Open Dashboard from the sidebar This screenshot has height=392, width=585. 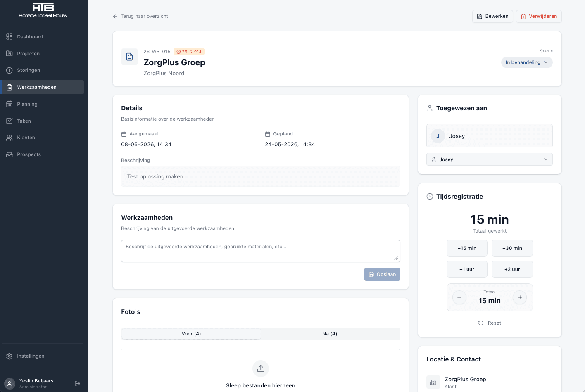43,37
